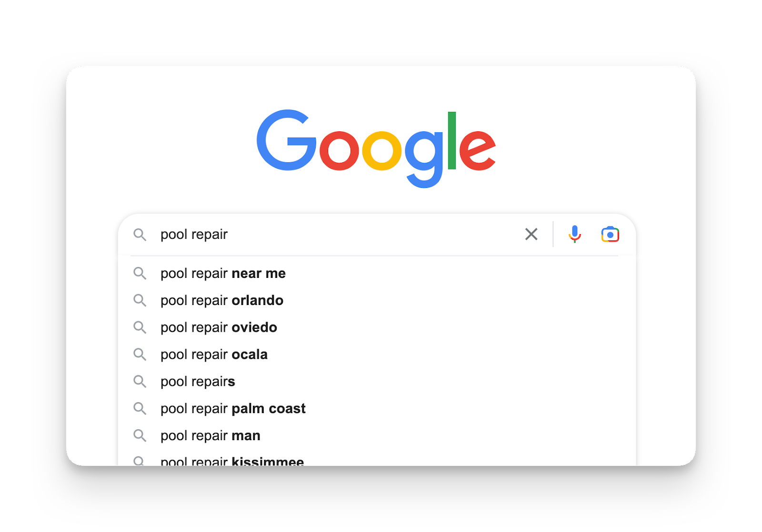Click the voice search microphone icon
Image resolution: width=762 pixels, height=532 pixels.
point(574,234)
